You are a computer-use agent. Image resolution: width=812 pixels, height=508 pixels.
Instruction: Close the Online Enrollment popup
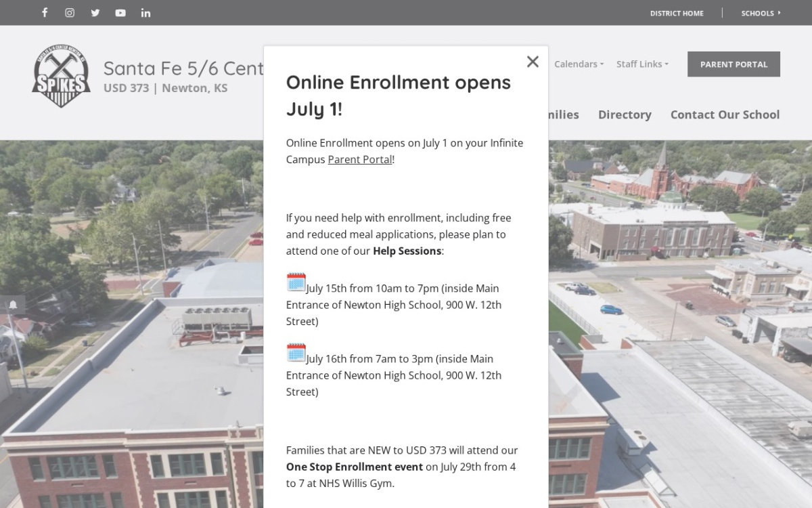click(x=533, y=62)
